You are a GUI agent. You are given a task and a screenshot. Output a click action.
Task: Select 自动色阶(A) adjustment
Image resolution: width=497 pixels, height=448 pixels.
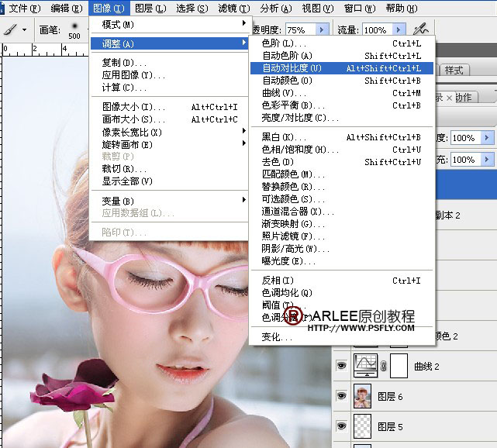pyautogui.click(x=342, y=56)
